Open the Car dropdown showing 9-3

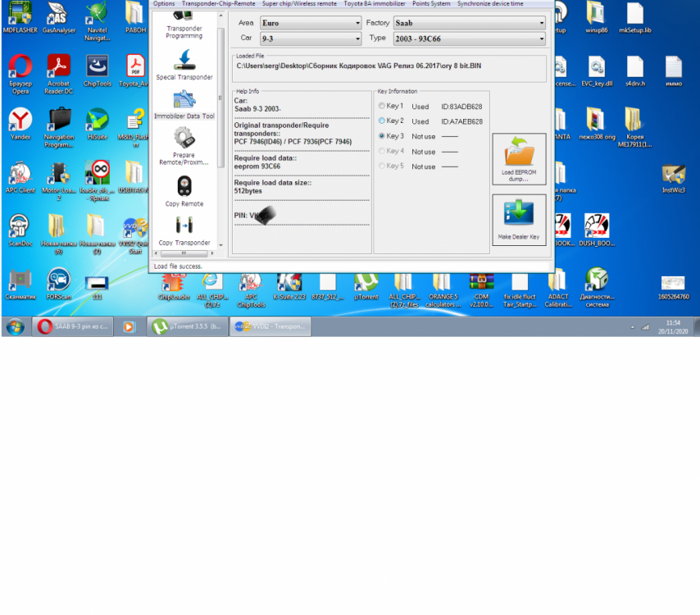311,39
